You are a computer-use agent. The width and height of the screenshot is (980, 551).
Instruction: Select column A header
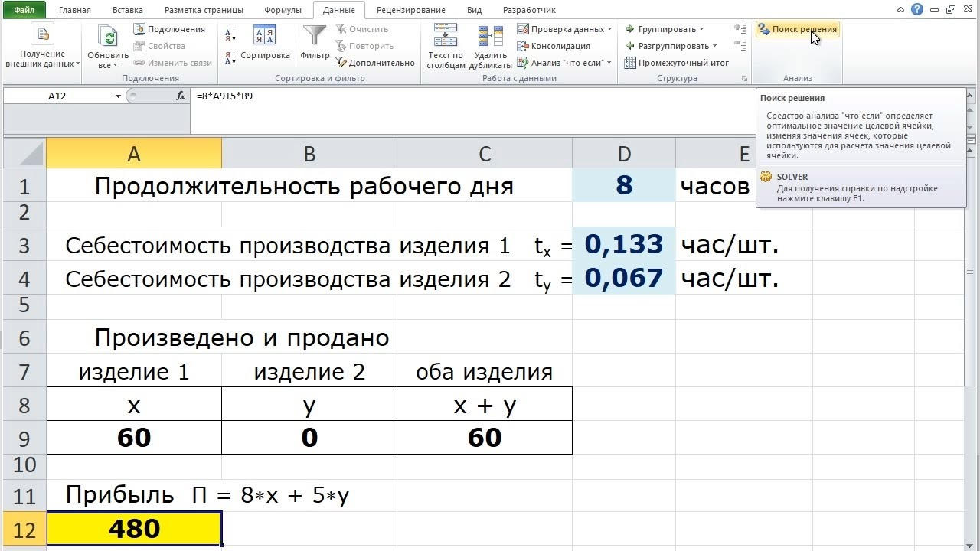click(x=134, y=154)
